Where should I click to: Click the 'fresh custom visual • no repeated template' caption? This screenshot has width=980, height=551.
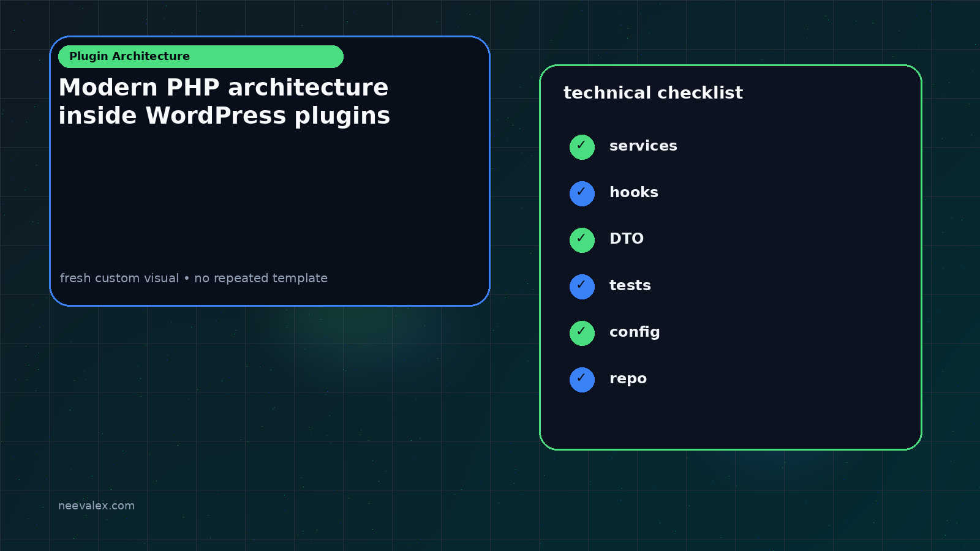pos(194,278)
